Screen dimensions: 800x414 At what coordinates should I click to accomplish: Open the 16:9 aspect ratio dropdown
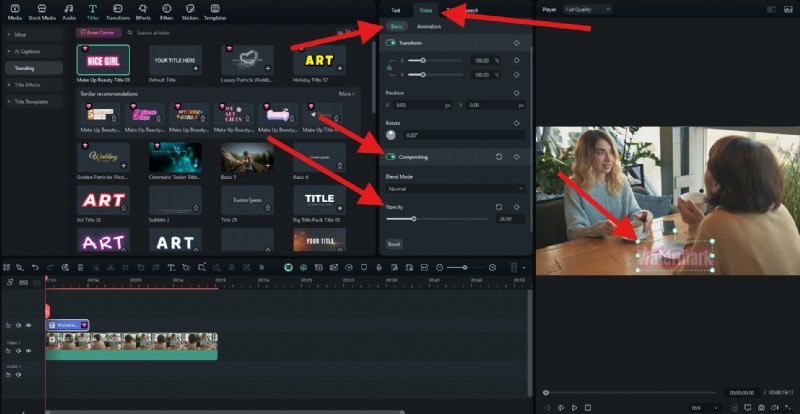click(705, 407)
